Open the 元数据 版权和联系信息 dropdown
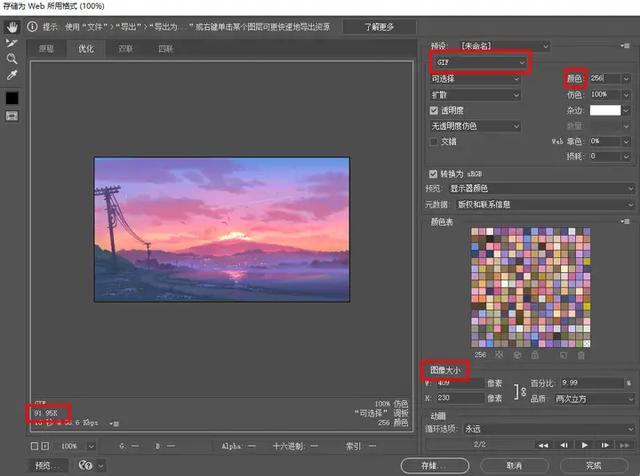The image size is (640, 476). pos(545,205)
